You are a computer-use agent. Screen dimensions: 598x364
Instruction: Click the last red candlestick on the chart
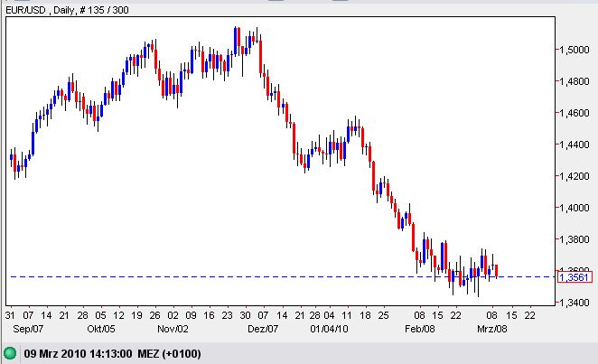click(497, 271)
